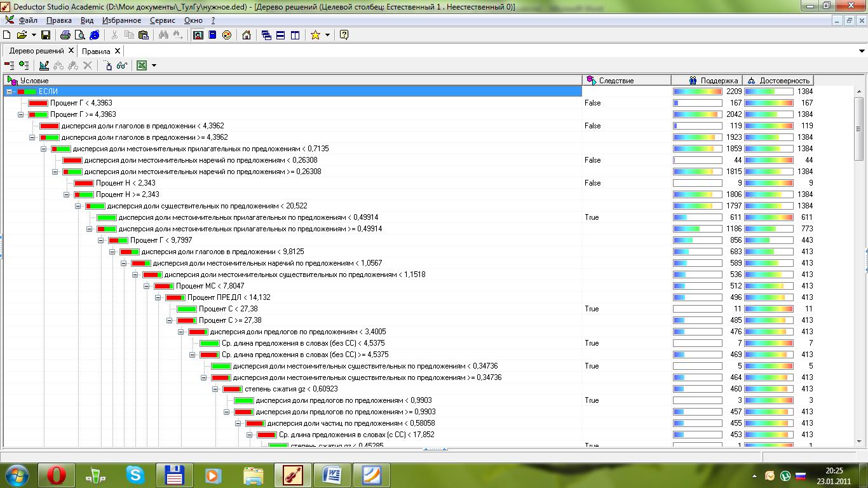
Task: Open help with question mark icon
Action: coord(344,35)
